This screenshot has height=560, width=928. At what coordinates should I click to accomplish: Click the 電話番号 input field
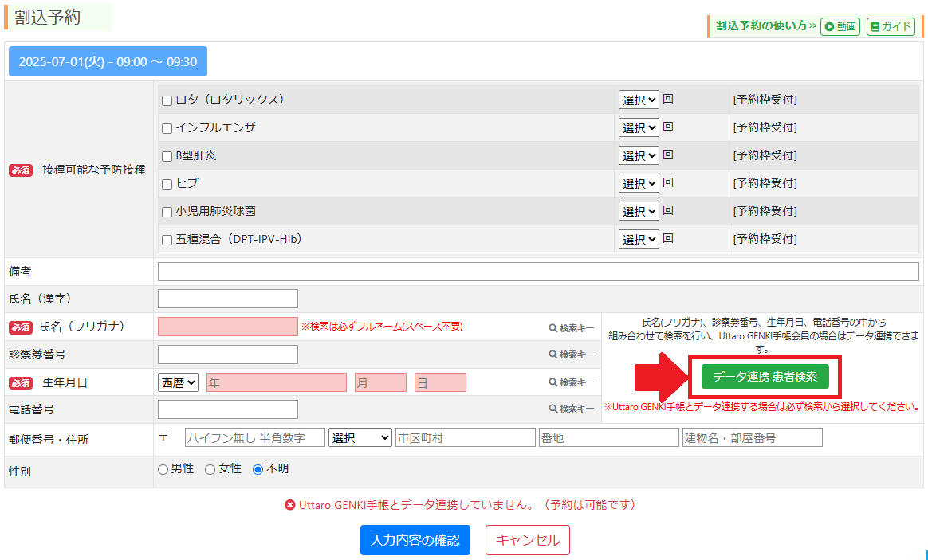pyautogui.click(x=228, y=409)
